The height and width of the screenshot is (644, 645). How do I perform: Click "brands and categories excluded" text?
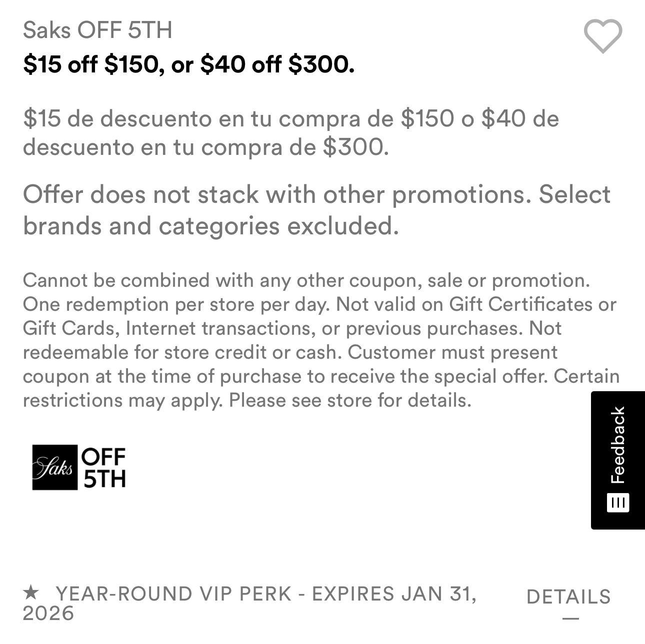tap(210, 225)
